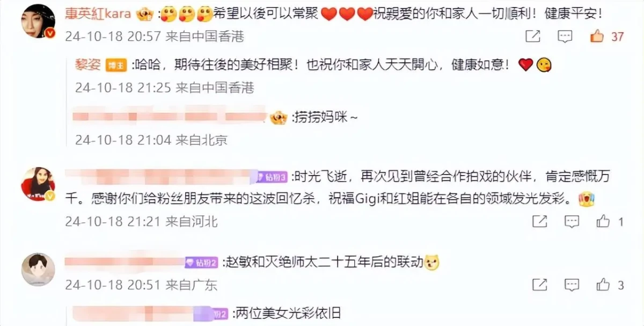Like the comment from 河北
644x326 pixels.
[603, 221]
